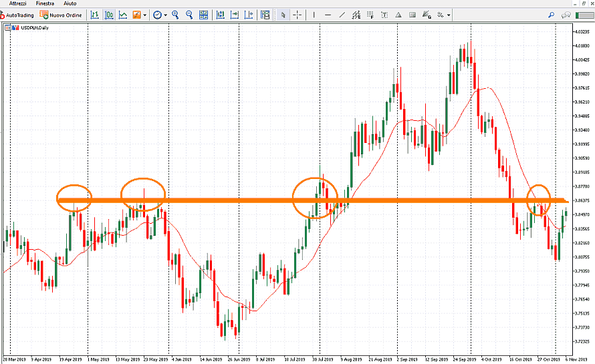Switch to candlestick chart view

click(109, 14)
